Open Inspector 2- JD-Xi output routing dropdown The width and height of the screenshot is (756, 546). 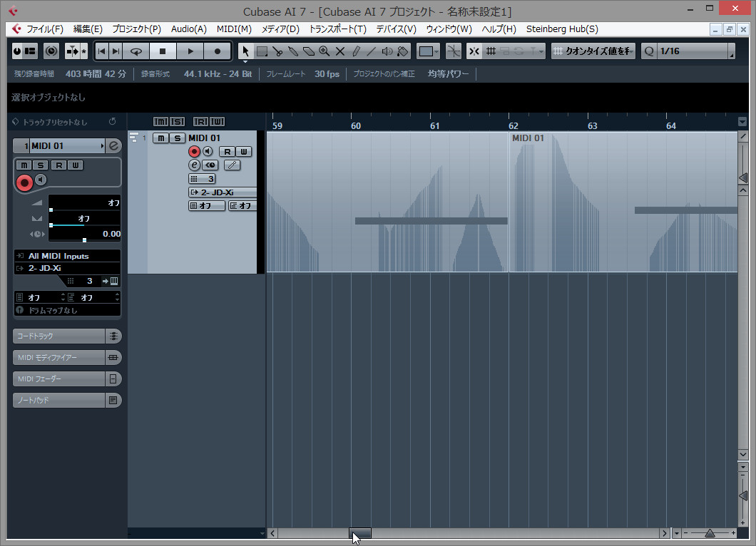(x=67, y=268)
